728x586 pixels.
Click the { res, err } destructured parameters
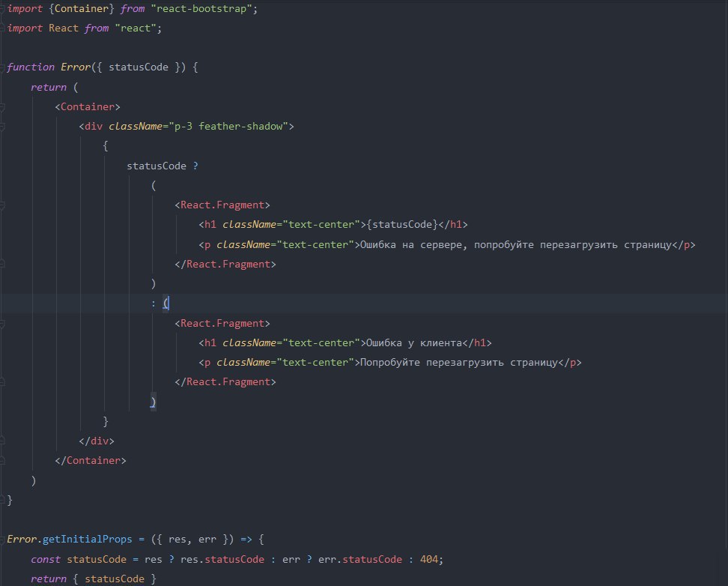pyautogui.click(x=192, y=540)
